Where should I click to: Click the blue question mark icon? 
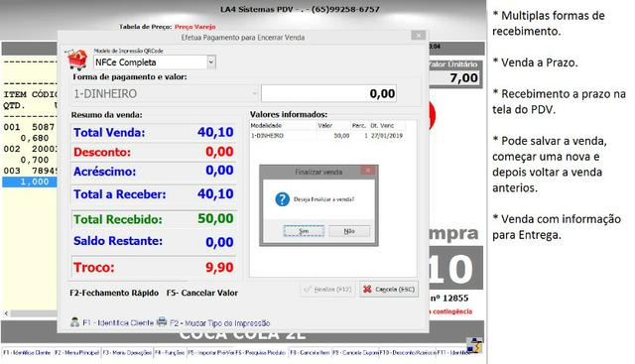pyautogui.click(x=282, y=199)
